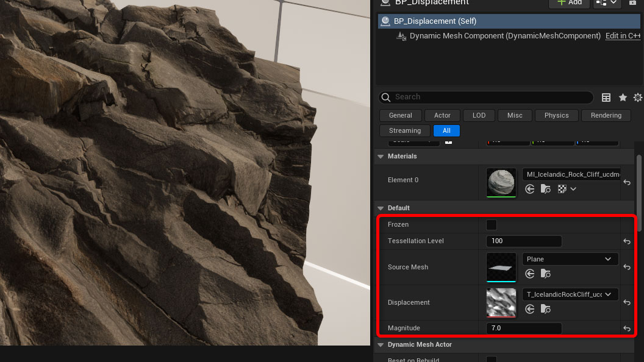Switch to the Physics filter category

556,115
